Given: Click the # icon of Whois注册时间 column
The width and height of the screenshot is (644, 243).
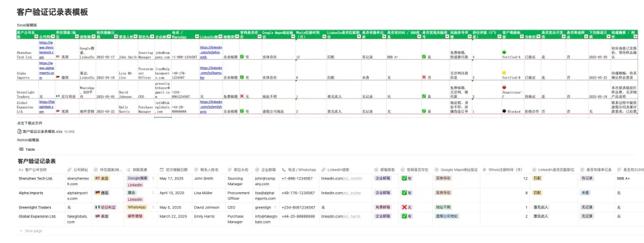Looking at the screenshot, I should [484, 170].
